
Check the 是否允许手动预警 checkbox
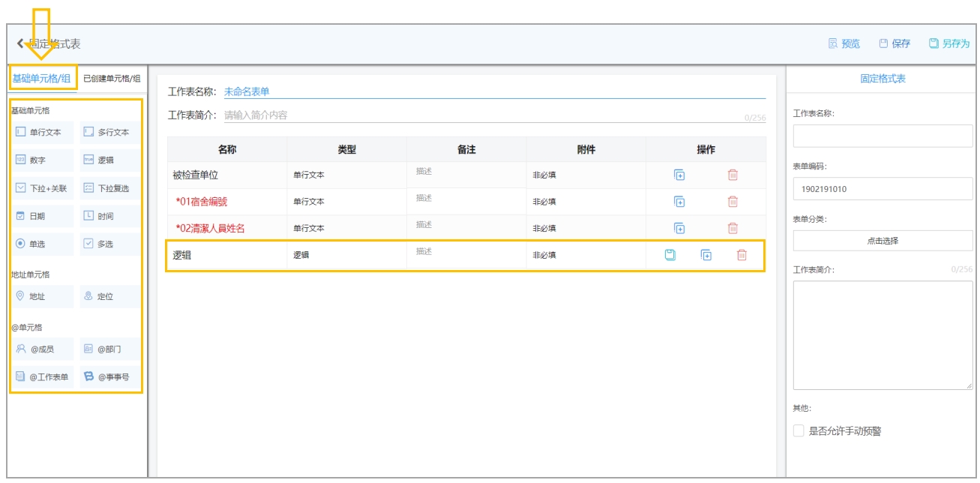click(x=799, y=431)
